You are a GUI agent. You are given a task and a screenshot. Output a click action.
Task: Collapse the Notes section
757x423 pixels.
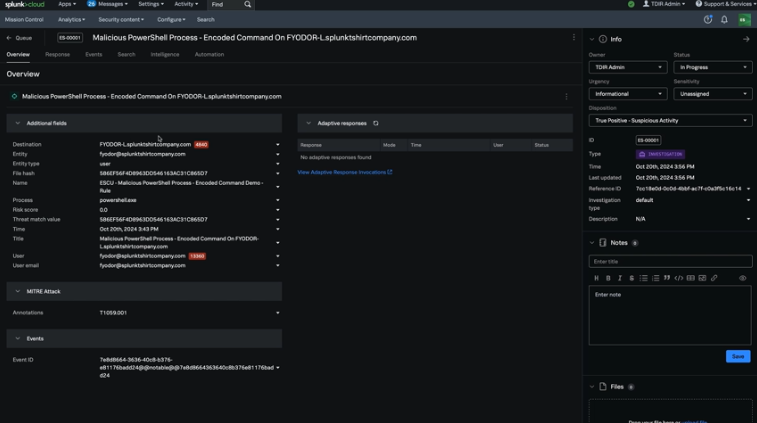(592, 242)
